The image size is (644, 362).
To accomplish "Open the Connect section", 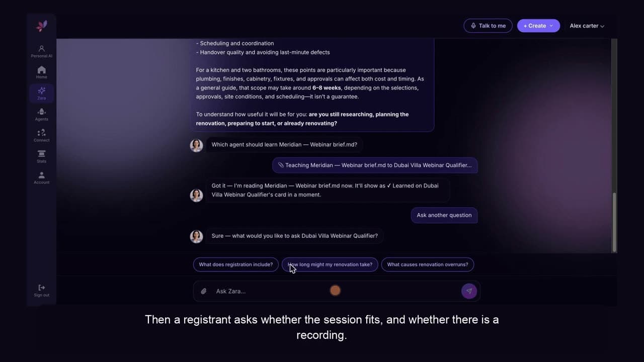I will [41, 135].
